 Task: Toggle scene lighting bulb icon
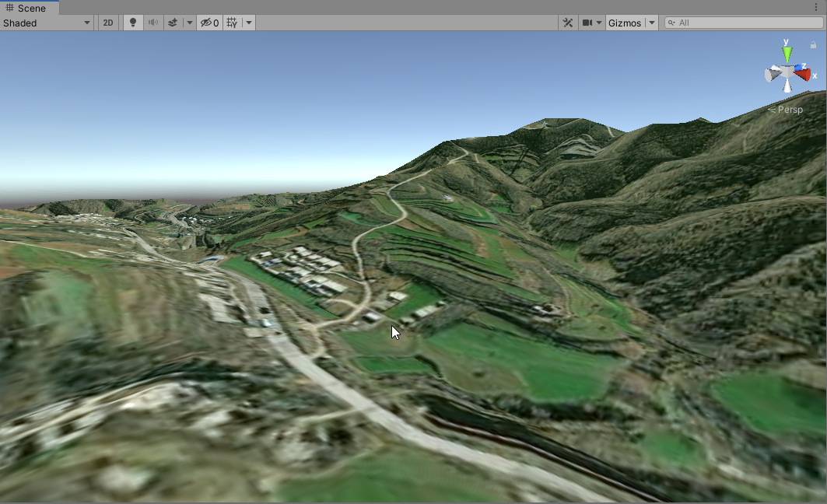(133, 23)
